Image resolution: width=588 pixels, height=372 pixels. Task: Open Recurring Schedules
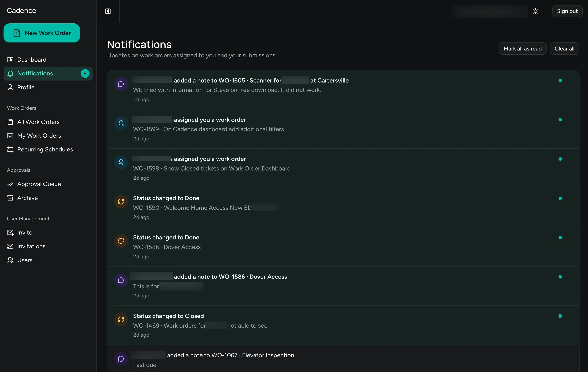tap(48, 149)
